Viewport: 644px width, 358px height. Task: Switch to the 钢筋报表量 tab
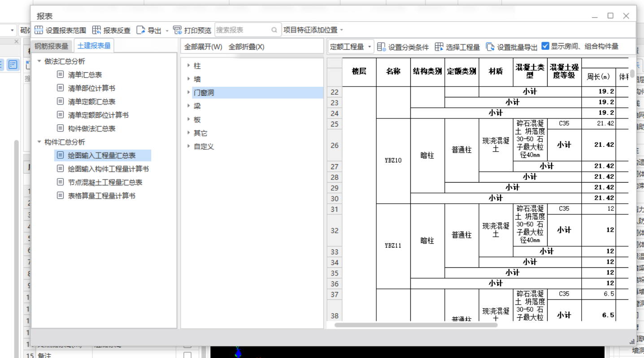pyautogui.click(x=52, y=46)
